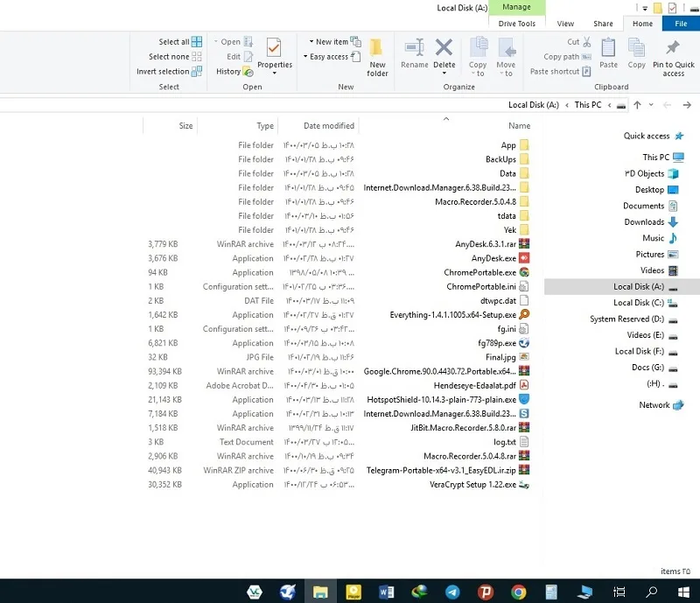This screenshot has height=603, width=700.
Task: Switch to the Home ribbon tab
Action: [x=642, y=24]
